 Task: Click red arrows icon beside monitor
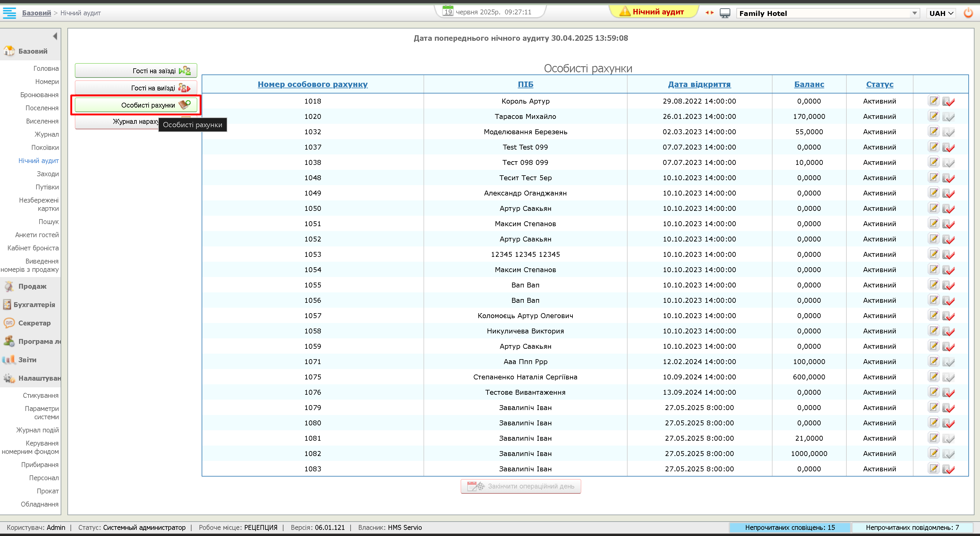click(709, 13)
